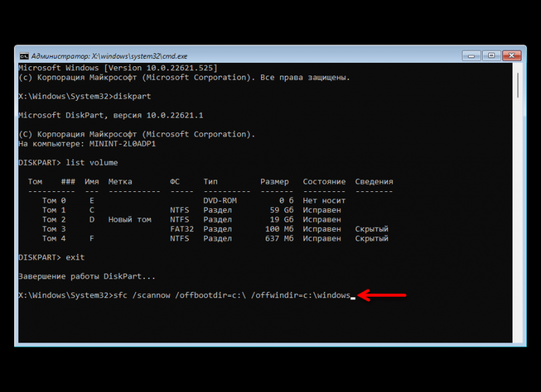This screenshot has width=541, height=392.
Task: Click the 'DVD-ROM' type cell
Action: (220, 201)
